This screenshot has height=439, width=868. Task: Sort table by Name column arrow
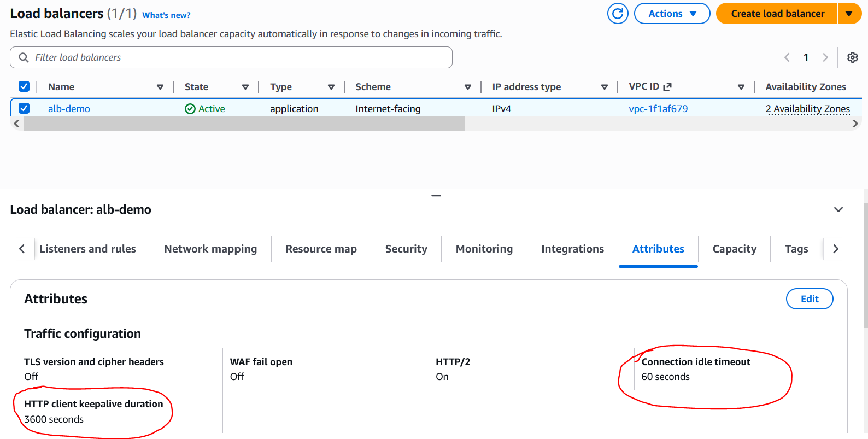[x=160, y=87]
